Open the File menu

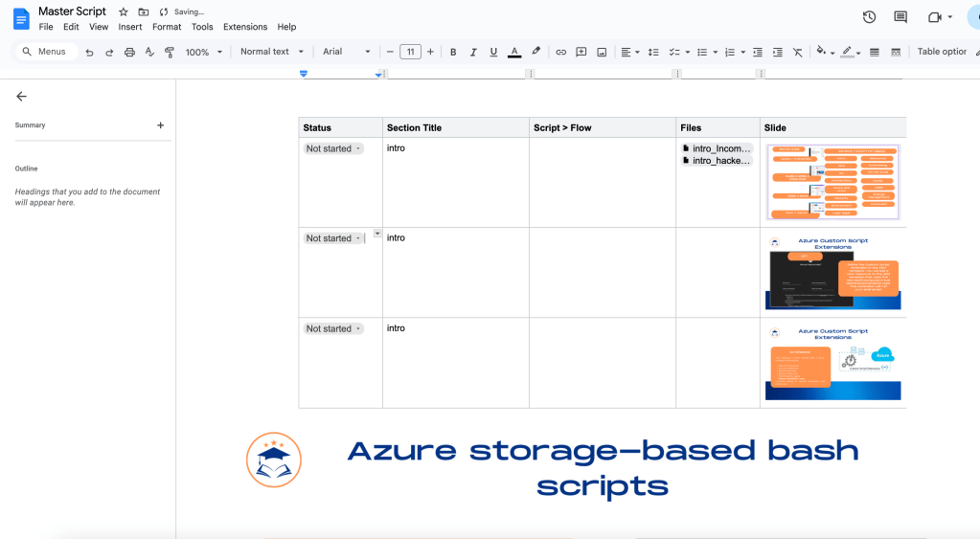(x=46, y=27)
